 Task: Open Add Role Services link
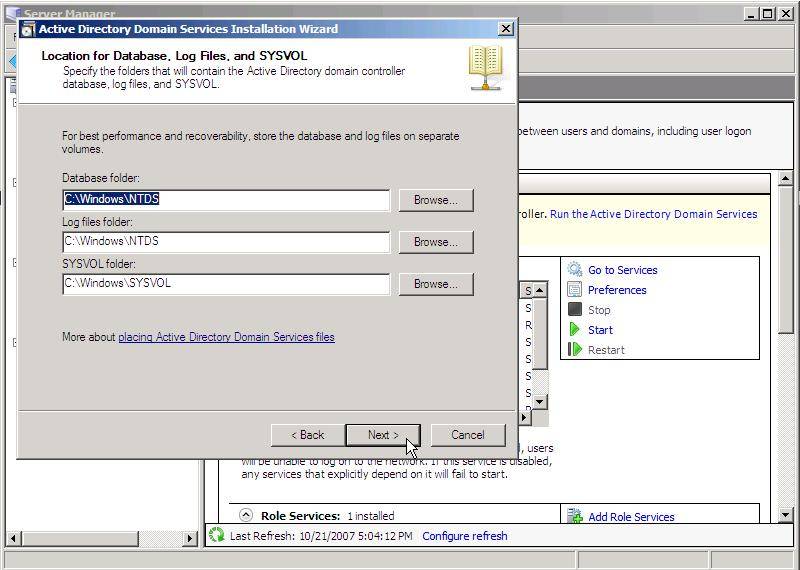click(x=631, y=517)
